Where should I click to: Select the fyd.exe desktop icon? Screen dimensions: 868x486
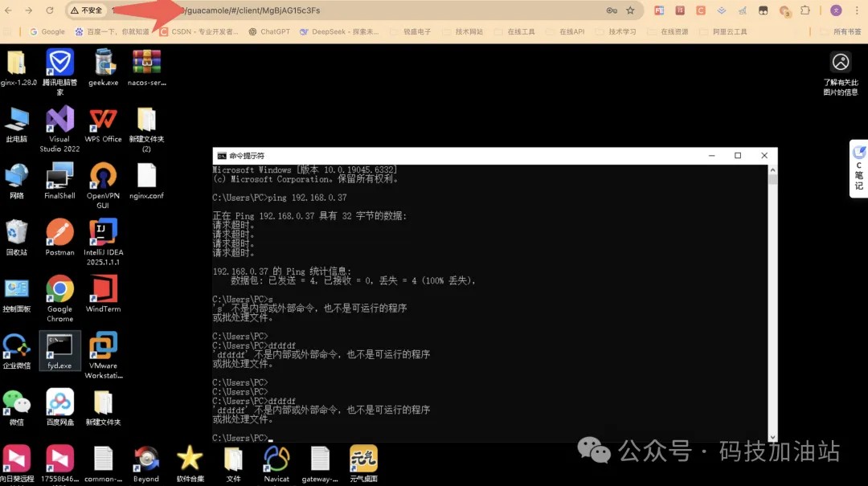[59, 351]
